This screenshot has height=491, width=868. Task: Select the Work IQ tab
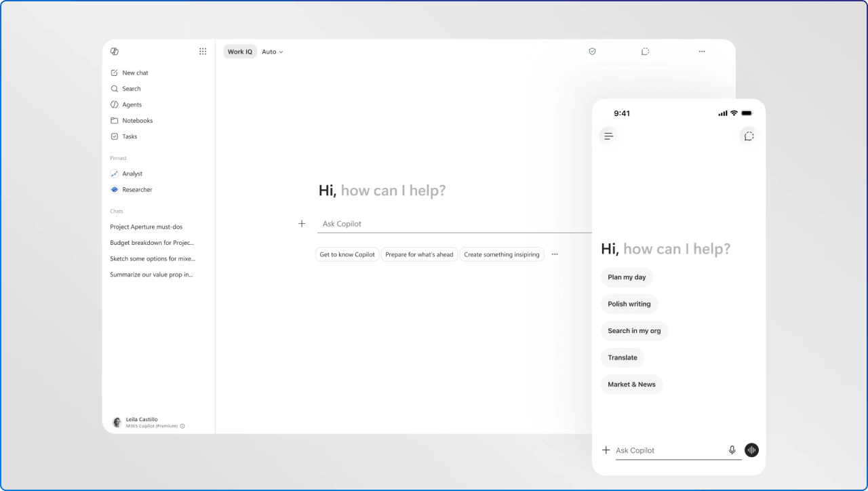click(x=240, y=52)
